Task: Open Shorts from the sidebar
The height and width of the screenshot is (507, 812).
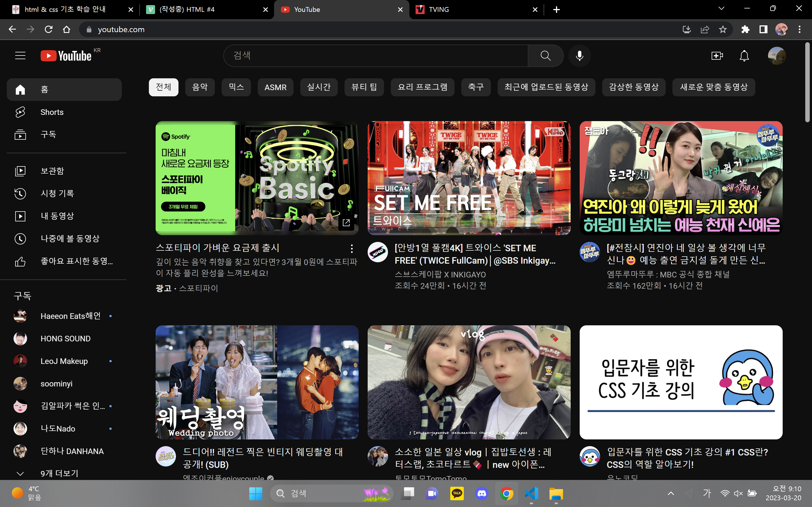Action: (x=52, y=112)
